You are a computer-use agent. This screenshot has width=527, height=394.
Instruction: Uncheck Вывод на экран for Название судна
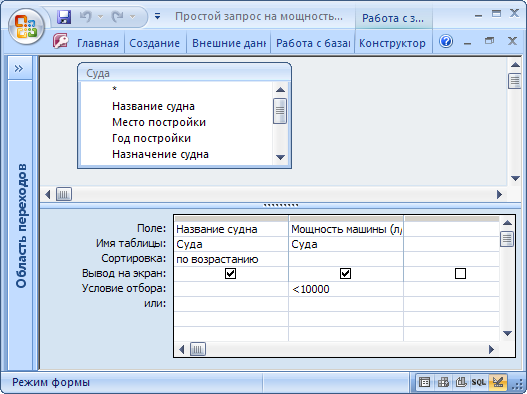pyautogui.click(x=231, y=274)
